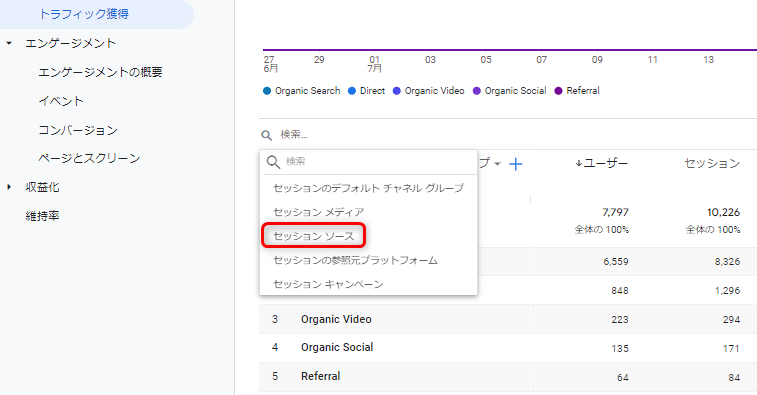Click the Referral table row
Screen dimensions: 757x395
coord(508,377)
